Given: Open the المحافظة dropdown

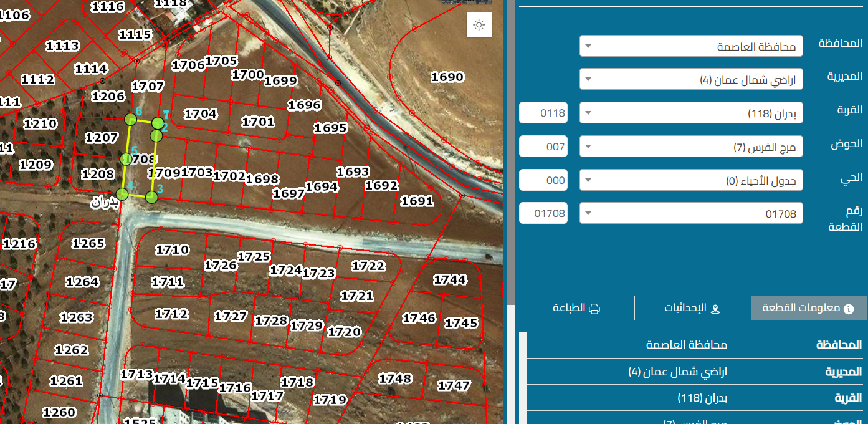Looking at the screenshot, I should click(691, 46).
